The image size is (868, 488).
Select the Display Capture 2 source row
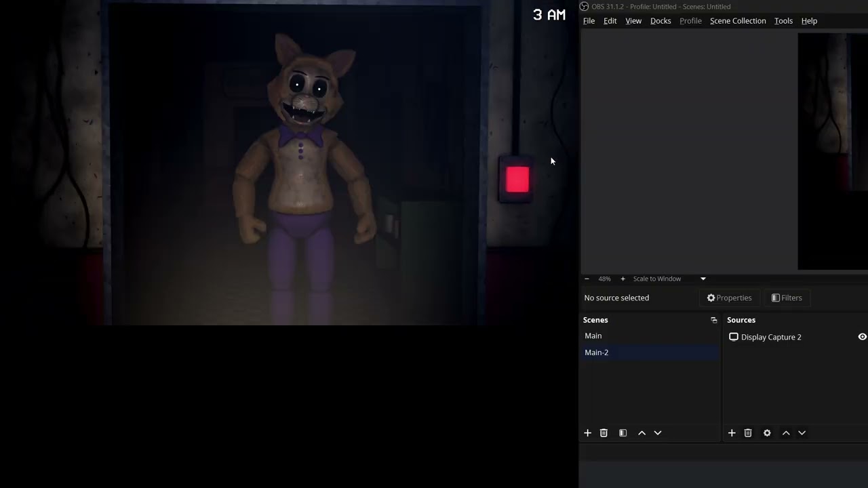tap(795, 337)
